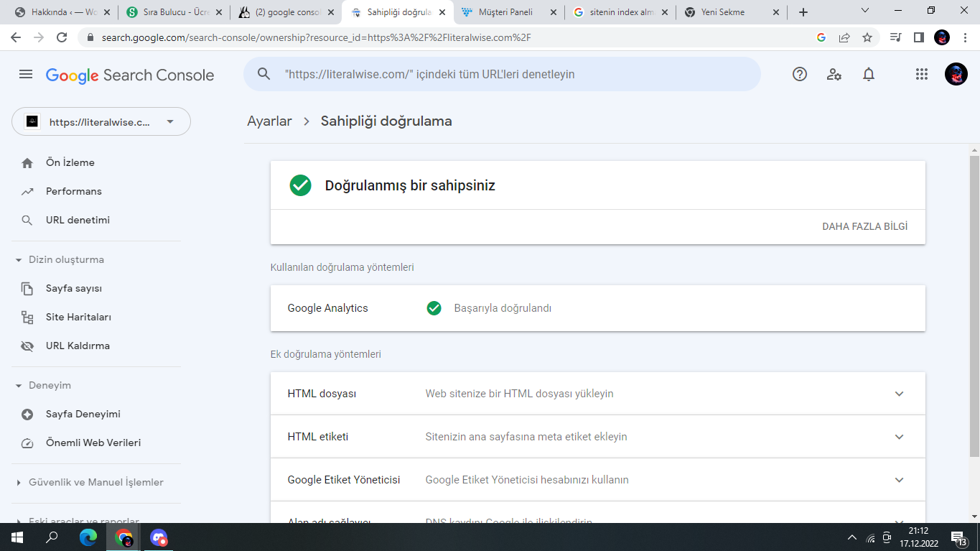
Task: Open the Search Console hamburger menu
Action: point(26,75)
